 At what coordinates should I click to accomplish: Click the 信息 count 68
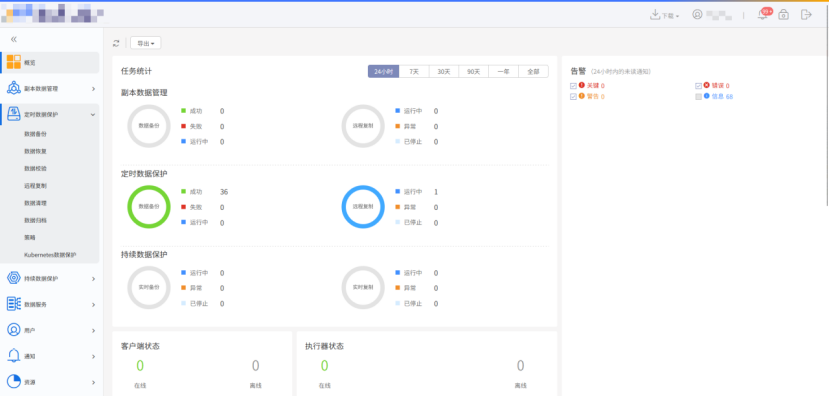[x=730, y=97]
